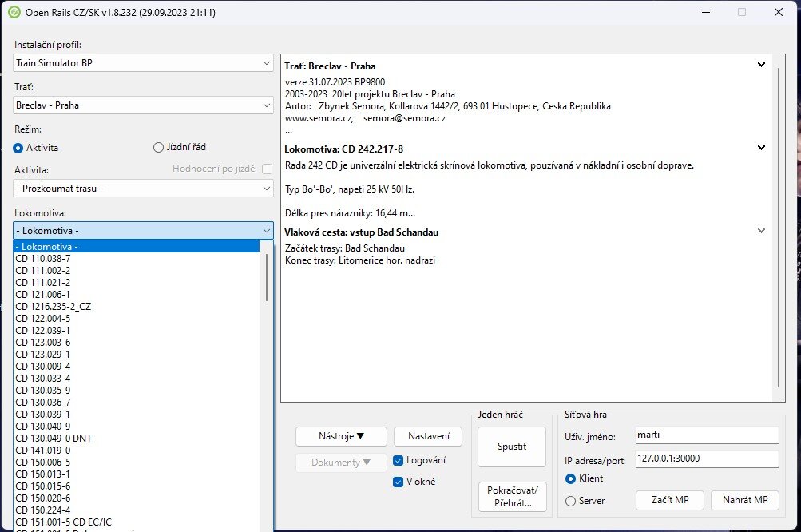Select locomotive CD 123.029-1

137,354
